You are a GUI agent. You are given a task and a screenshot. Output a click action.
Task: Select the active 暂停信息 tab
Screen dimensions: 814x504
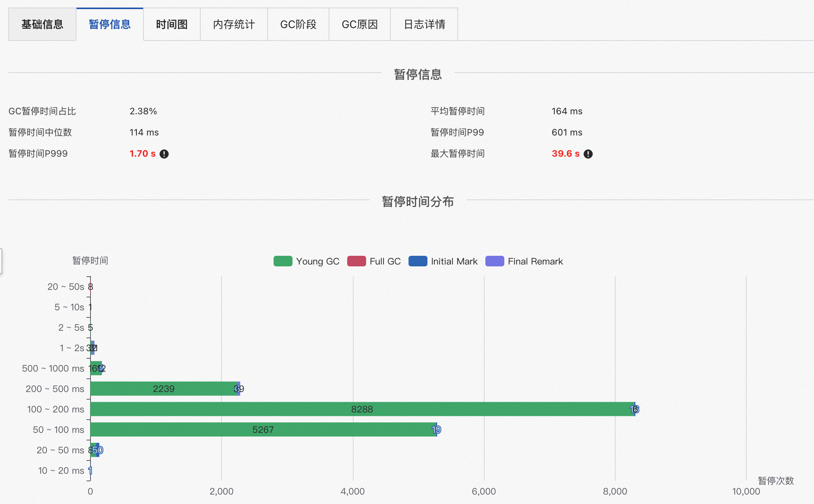click(x=109, y=24)
